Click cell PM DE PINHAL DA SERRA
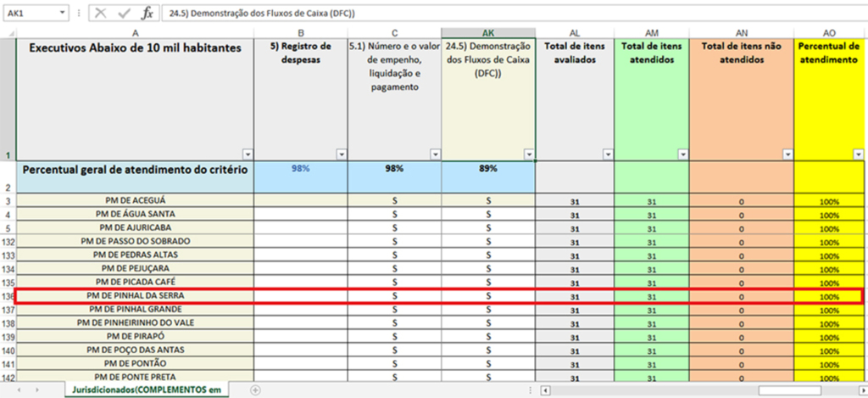Image resolution: width=868 pixels, height=398 pixels. (x=135, y=296)
